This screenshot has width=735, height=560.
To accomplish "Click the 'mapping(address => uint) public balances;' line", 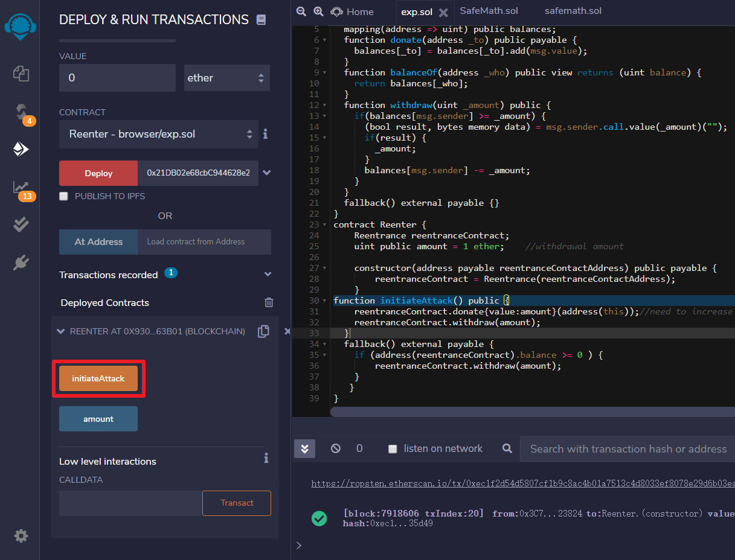I will [449, 29].
